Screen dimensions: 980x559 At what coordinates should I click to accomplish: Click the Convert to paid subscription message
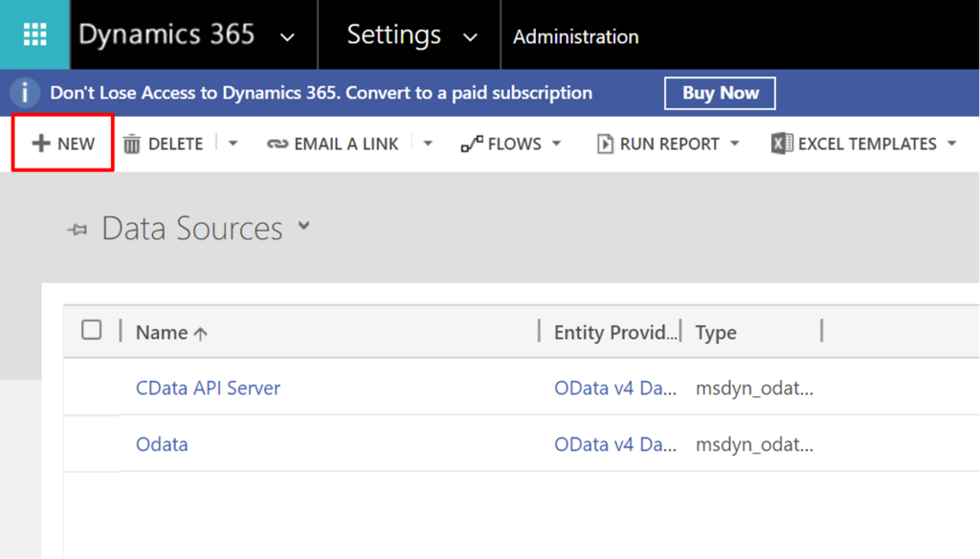322,93
